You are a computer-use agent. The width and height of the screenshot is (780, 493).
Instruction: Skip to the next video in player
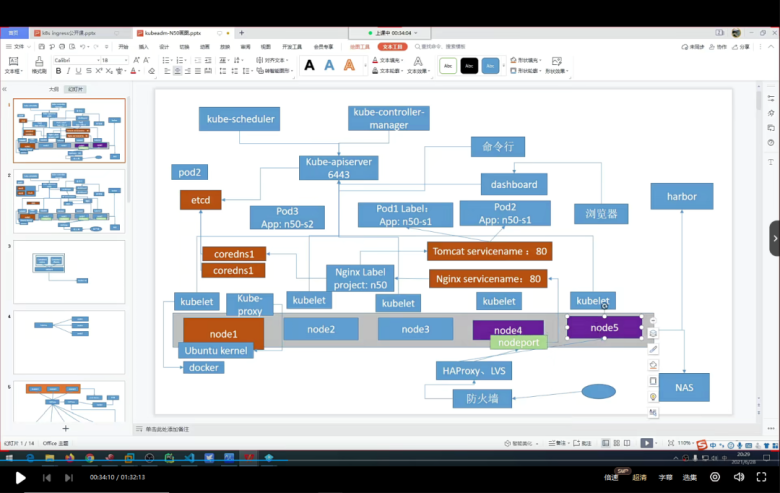(71, 478)
